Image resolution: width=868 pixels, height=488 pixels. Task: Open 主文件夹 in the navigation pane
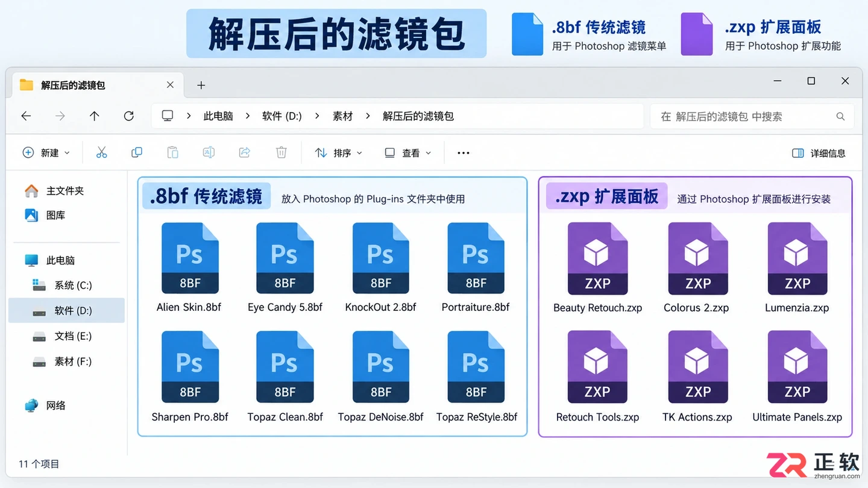pos(65,191)
